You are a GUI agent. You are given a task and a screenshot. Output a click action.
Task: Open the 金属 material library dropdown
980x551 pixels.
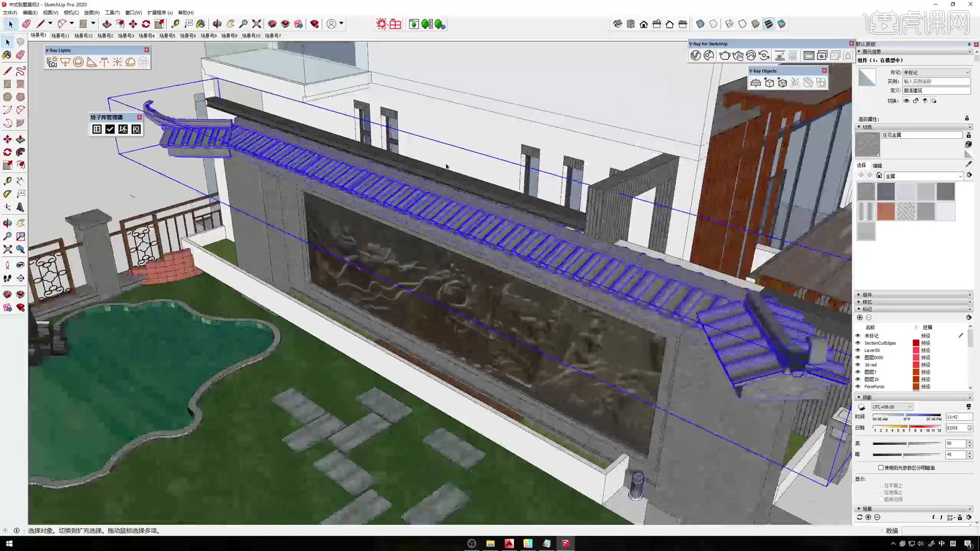pyautogui.click(x=924, y=176)
